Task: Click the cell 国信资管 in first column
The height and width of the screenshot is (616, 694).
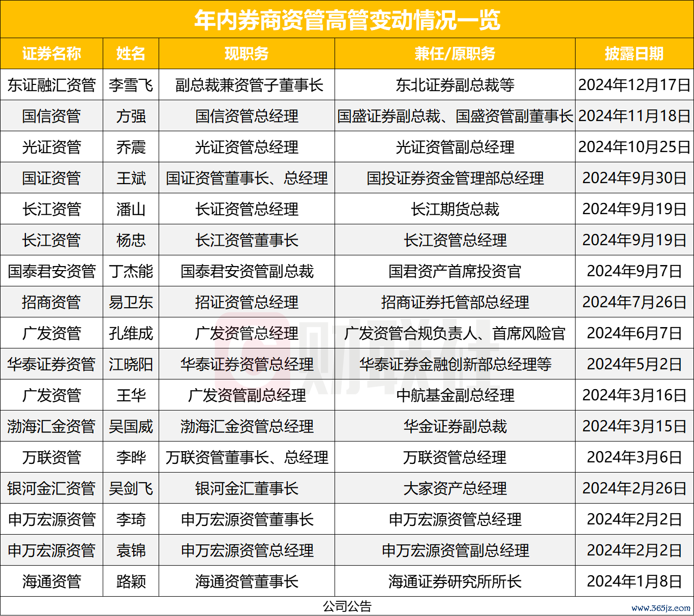Action: pyautogui.click(x=51, y=116)
